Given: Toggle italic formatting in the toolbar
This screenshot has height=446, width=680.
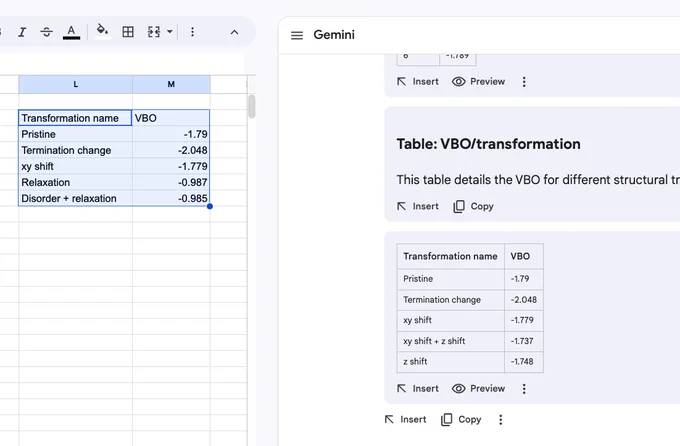Looking at the screenshot, I should [22, 32].
